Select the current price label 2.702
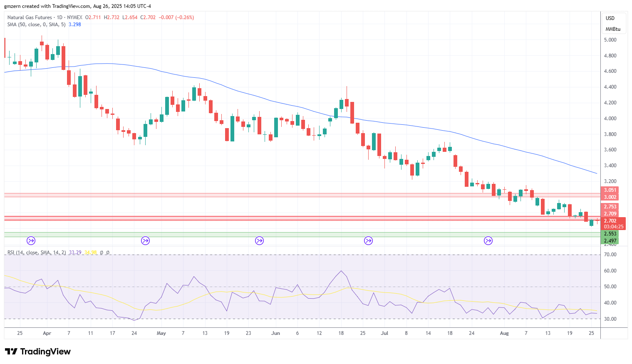Screen dimensions: 632x364 610,221
